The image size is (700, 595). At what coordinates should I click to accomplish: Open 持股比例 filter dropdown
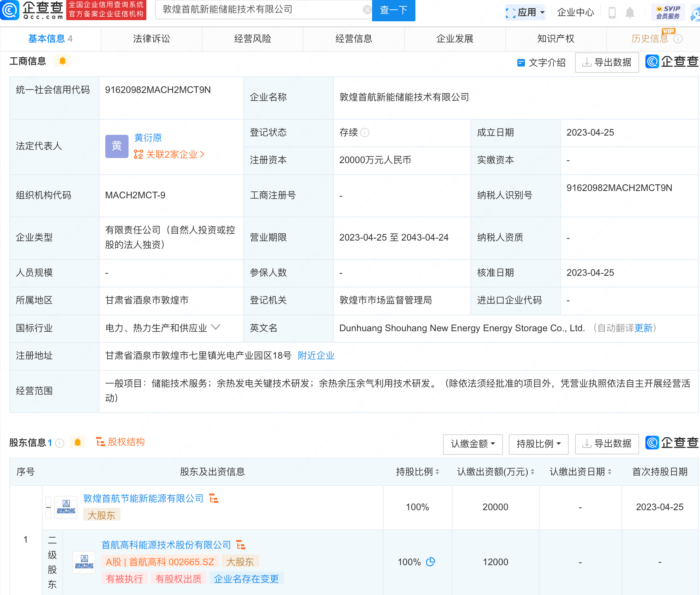pos(539,444)
